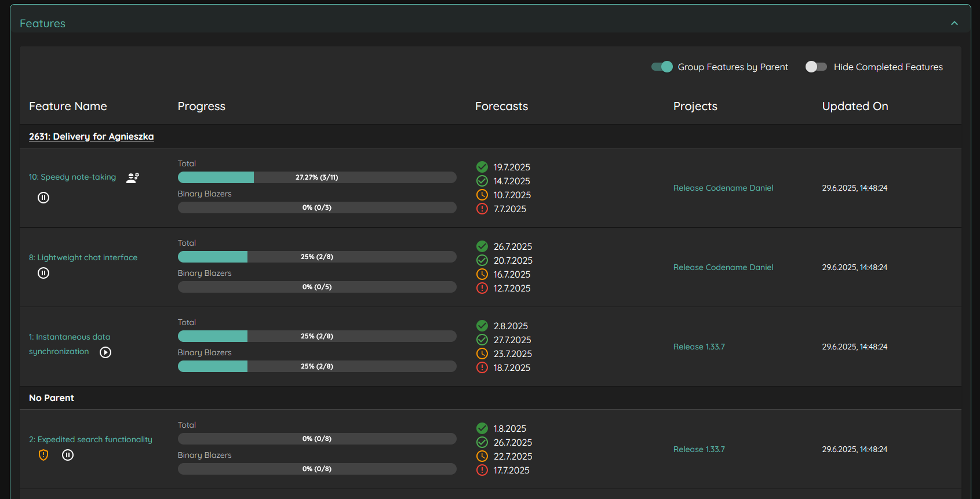Viewport: 980px width, 499px height.
Task: Click orange clock icon beside 23.7.2025
Action: click(x=482, y=354)
